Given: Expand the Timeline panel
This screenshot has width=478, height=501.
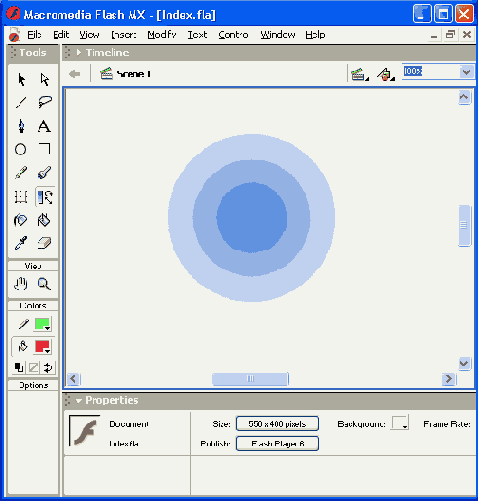Looking at the screenshot, I should point(79,52).
